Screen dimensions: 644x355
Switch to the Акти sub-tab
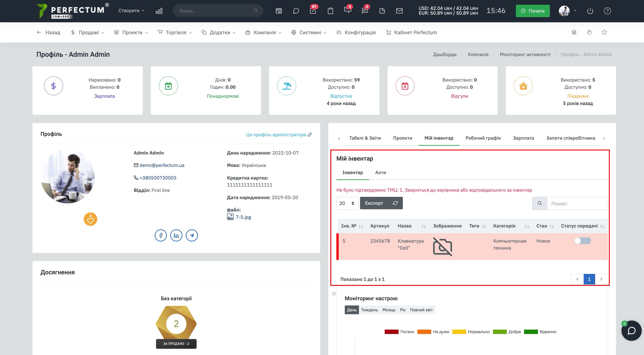tap(380, 173)
